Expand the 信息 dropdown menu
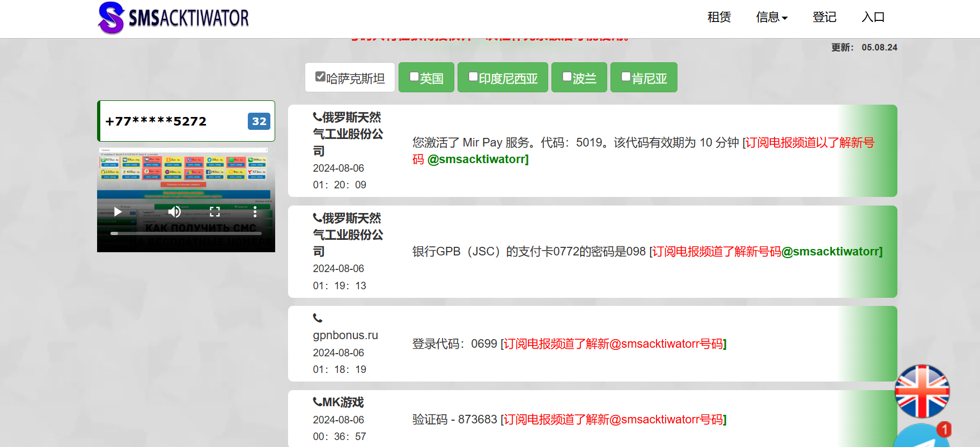The height and width of the screenshot is (447, 980). [x=771, y=17]
